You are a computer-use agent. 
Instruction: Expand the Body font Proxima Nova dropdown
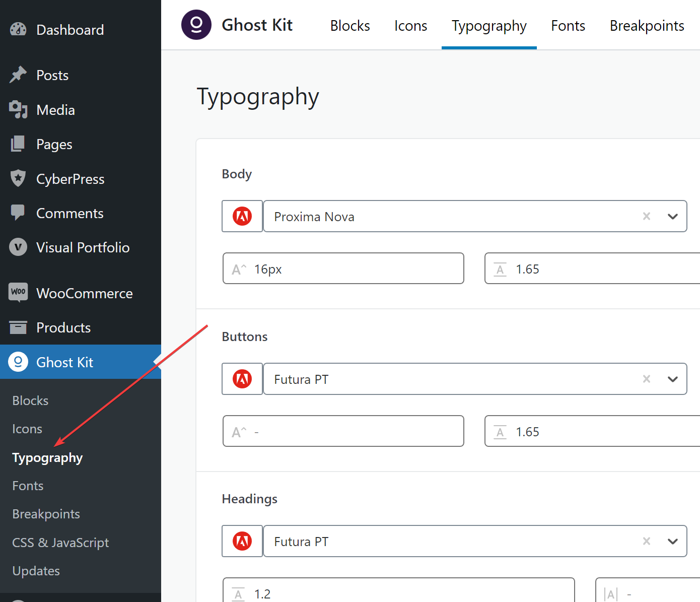(x=673, y=217)
